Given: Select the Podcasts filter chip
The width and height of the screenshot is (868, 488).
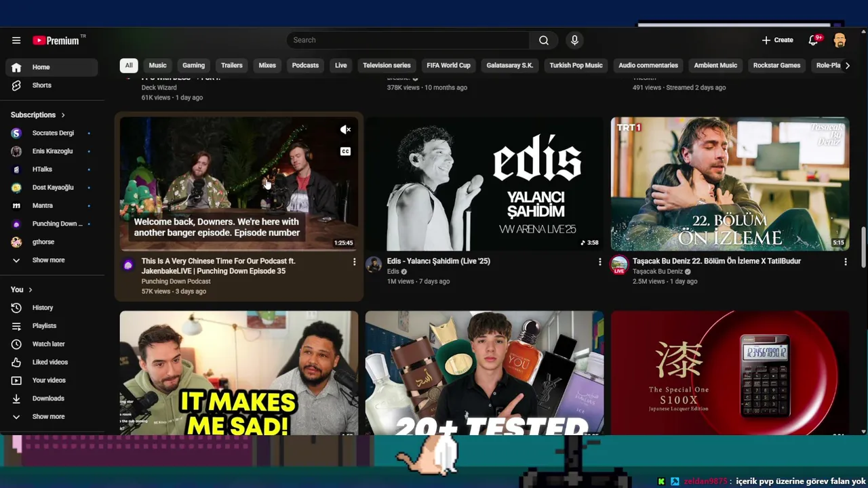Looking at the screenshot, I should pos(305,66).
